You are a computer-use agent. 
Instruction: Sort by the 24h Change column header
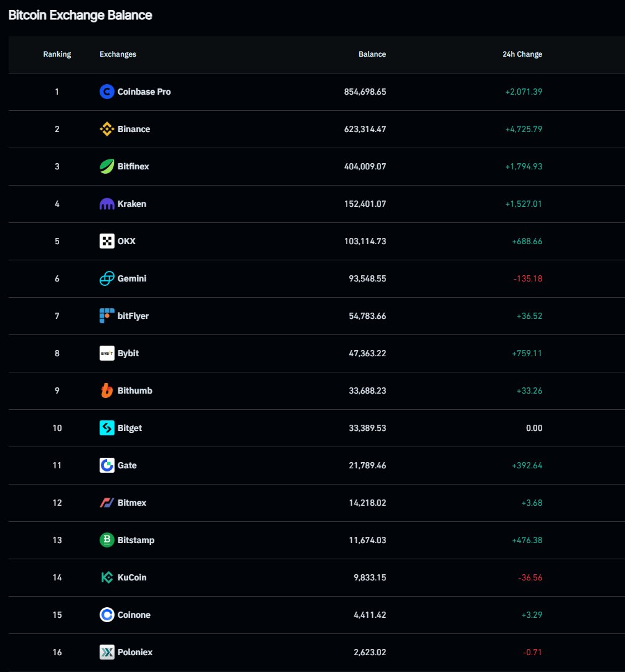522,54
